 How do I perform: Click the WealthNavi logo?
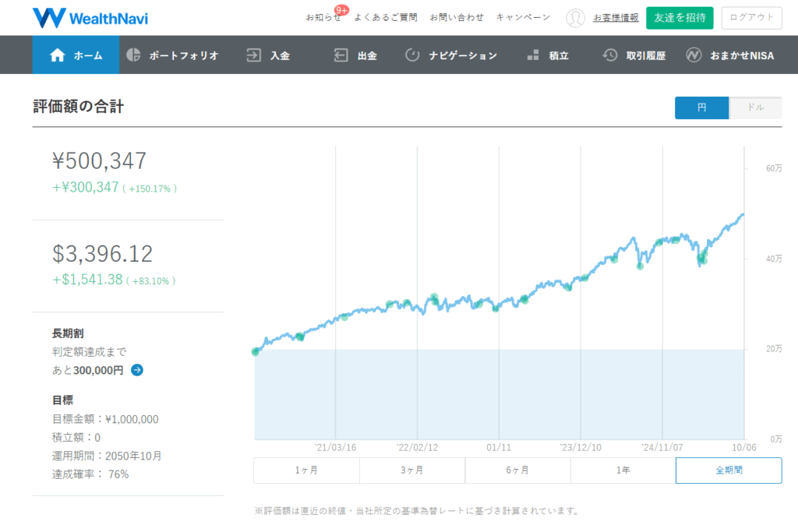(90, 17)
